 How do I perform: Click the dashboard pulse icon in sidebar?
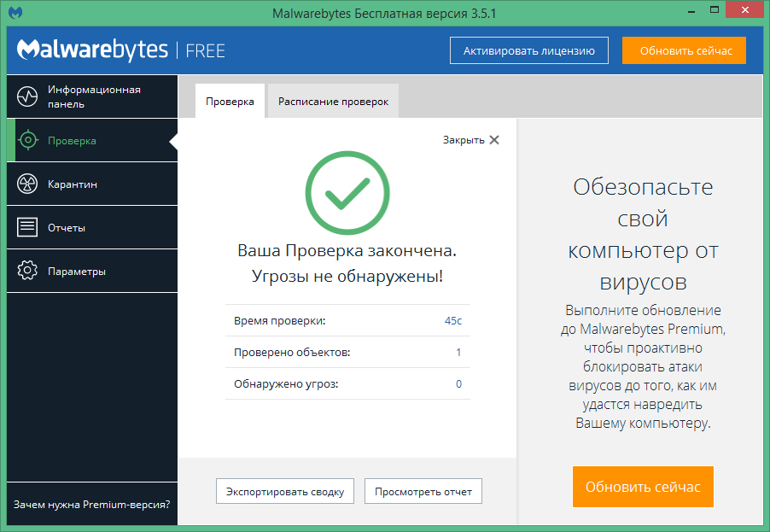pos(27,96)
